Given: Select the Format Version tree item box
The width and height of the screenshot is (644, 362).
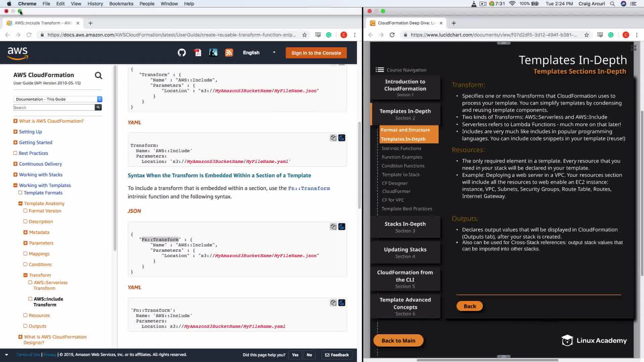Looking at the screenshot, I should (x=25, y=211).
